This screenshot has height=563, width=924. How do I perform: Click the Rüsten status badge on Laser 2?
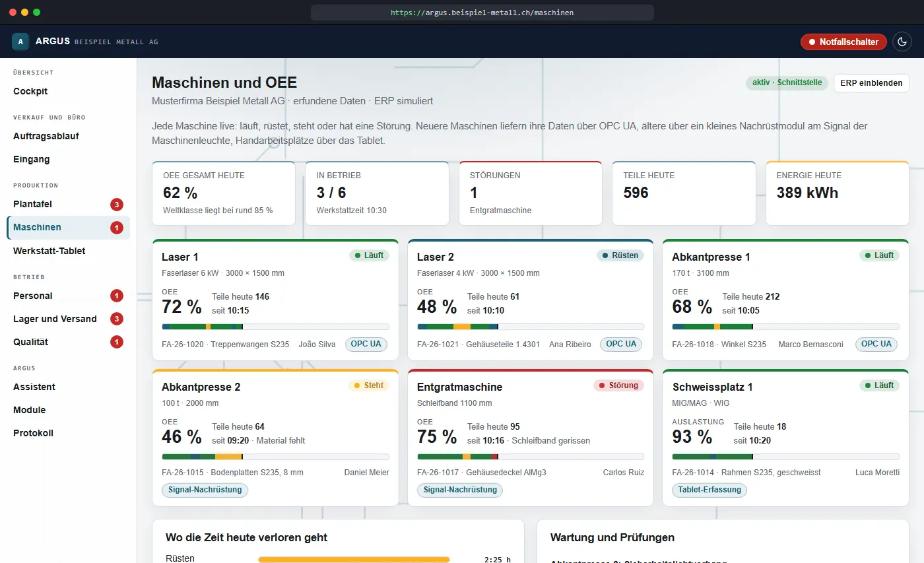(620, 255)
